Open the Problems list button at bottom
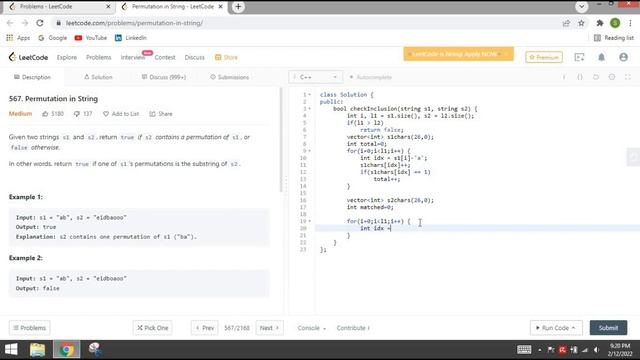This screenshot has width=640, height=360. coord(29,328)
